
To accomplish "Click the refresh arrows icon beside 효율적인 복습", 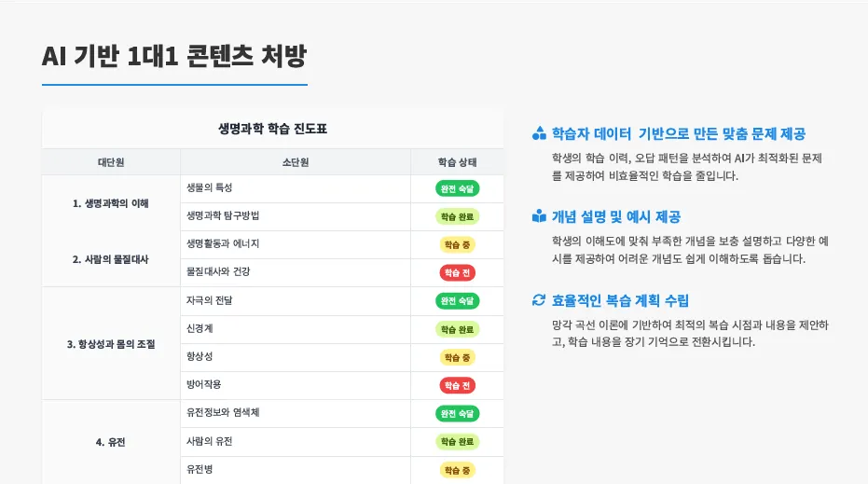I will [x=539, y=300].
